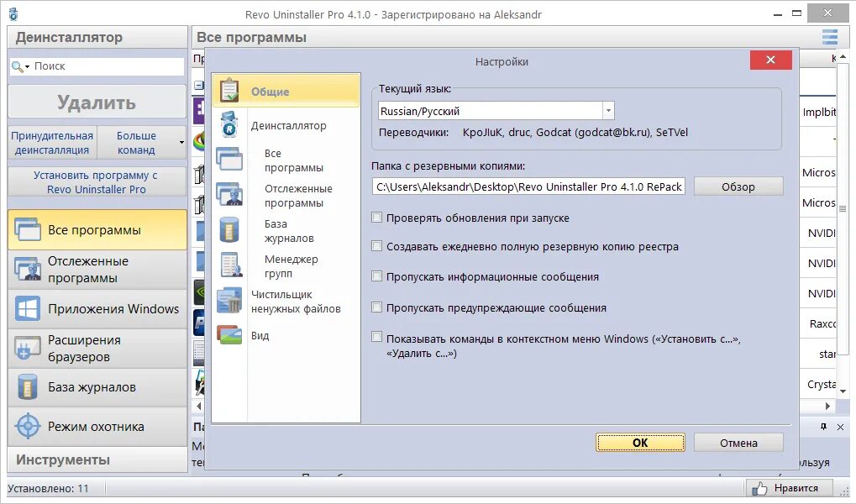Select Чистильщик ненужных файлов settings category
Viewport: 856px width, 504px height.
coord(296,302)
